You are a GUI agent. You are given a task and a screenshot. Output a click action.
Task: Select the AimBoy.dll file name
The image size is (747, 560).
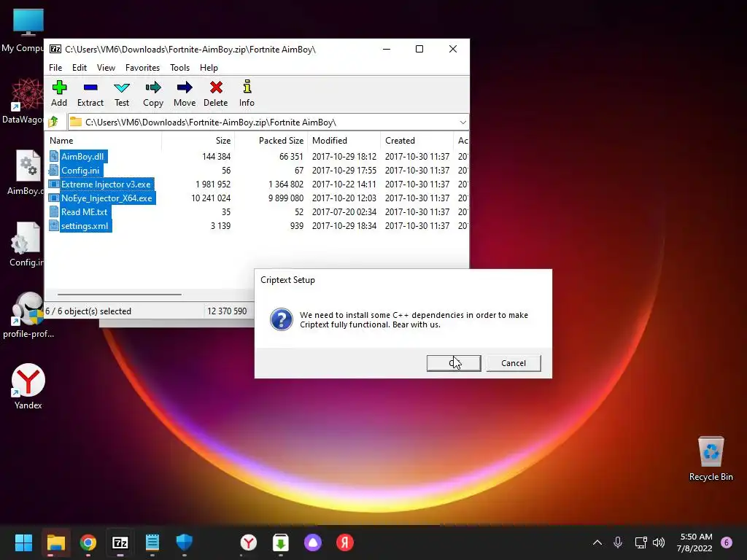click(x=82, y=156)
